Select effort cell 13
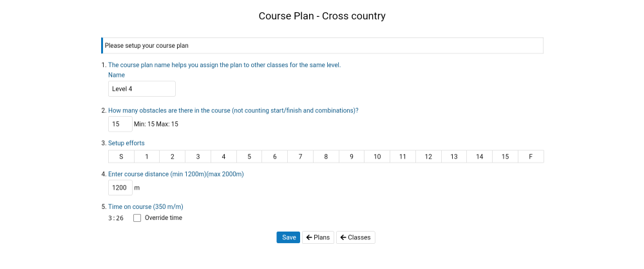This screenshot has height=269, width=644. [454, 157]
